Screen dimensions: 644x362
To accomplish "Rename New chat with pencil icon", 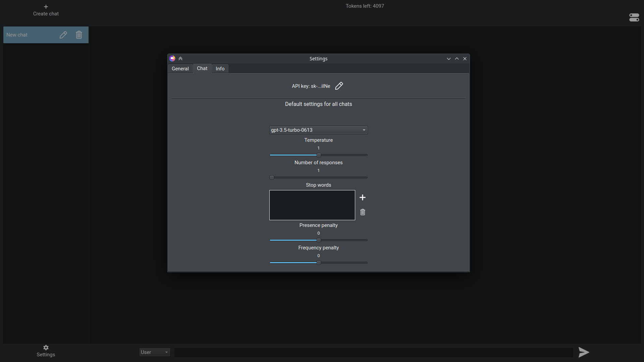I will [x=63, y=35].
